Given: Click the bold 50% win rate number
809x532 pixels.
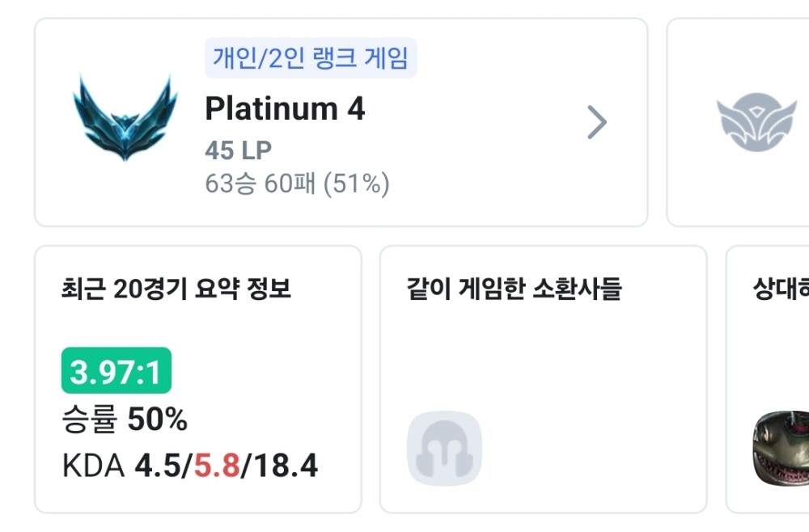Looking at the screenshot, I should (x=157, y=420).
